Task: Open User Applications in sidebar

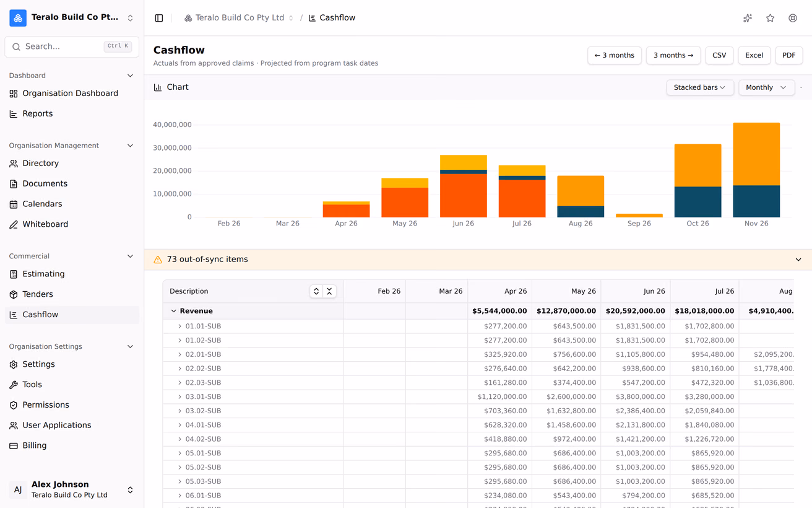Action: tap(72, 426)
